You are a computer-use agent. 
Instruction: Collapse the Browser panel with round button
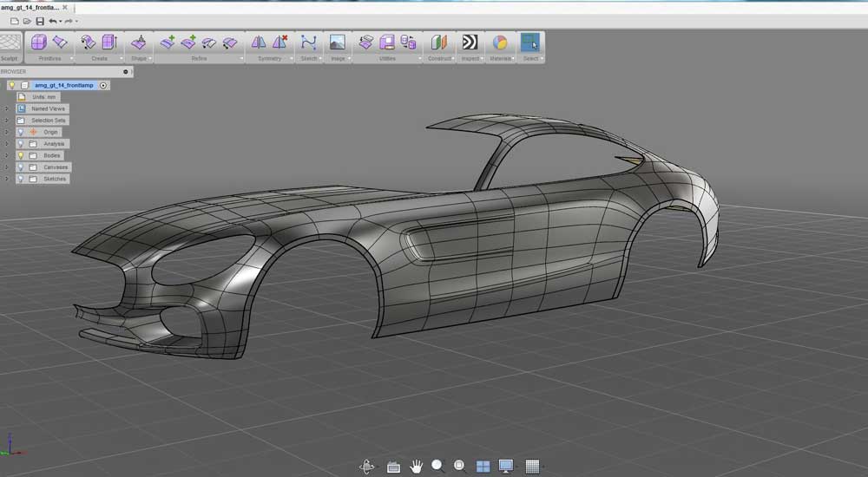click(126, 72)
